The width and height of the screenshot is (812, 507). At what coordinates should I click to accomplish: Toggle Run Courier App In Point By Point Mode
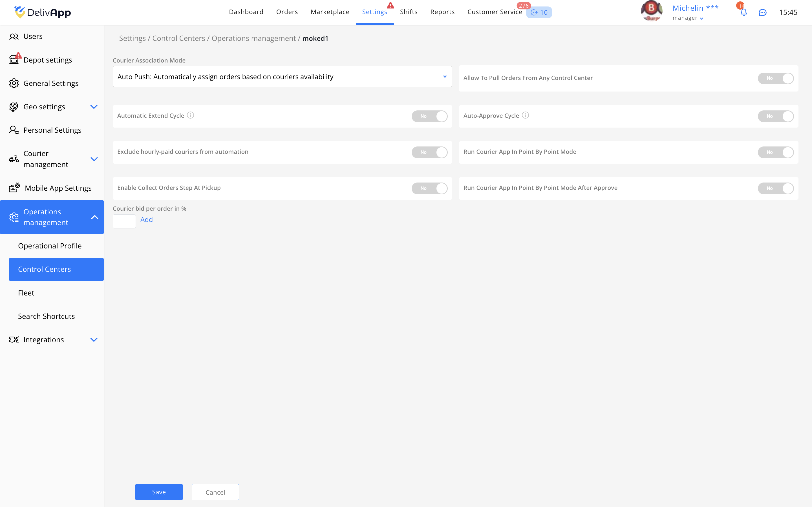coord(775,152)
